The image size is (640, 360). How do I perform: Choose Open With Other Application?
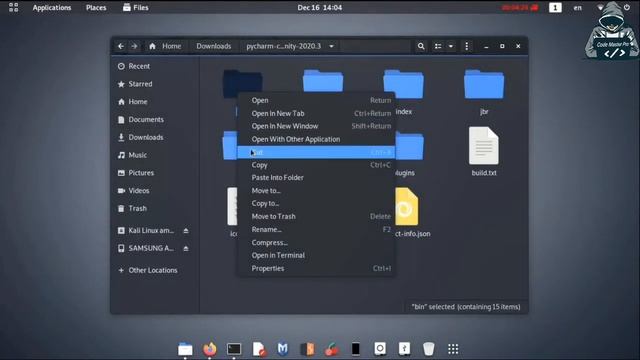pyautogui.click(x=316, y=139)
